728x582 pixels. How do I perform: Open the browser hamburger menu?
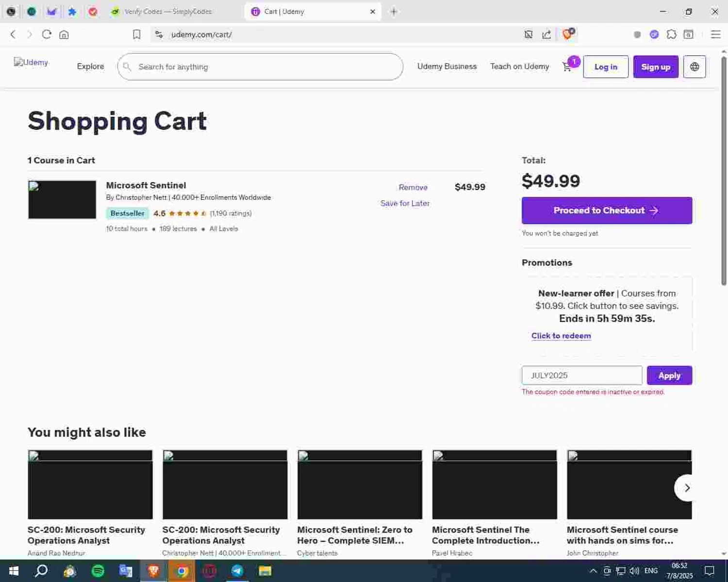[x=715, y=34]
